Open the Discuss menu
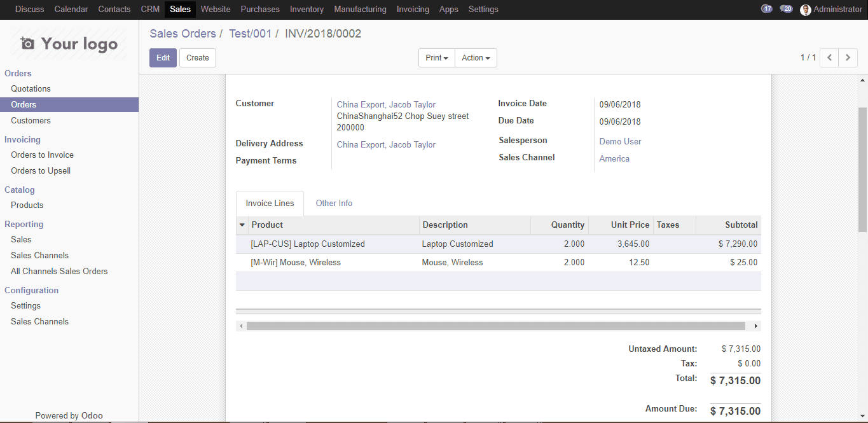Image resolution: width=868 pixels, height=423 pixels. click(30, 10)
